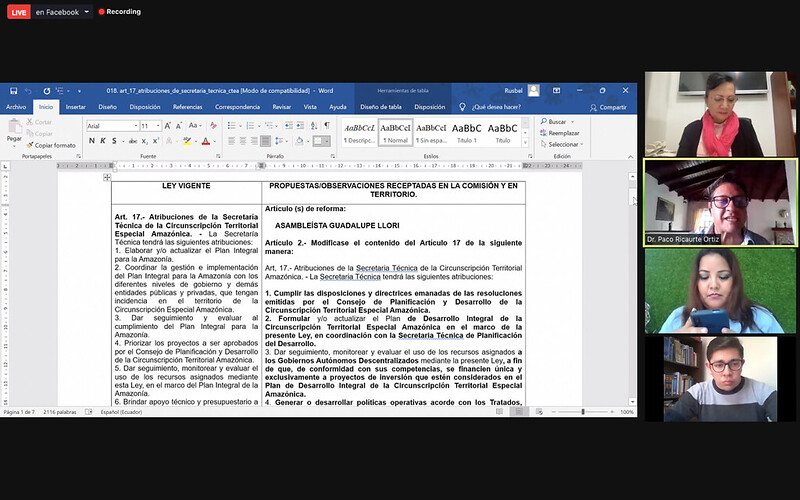
Task: Toggle superscript X² formatting
Action: pos(156,141)
